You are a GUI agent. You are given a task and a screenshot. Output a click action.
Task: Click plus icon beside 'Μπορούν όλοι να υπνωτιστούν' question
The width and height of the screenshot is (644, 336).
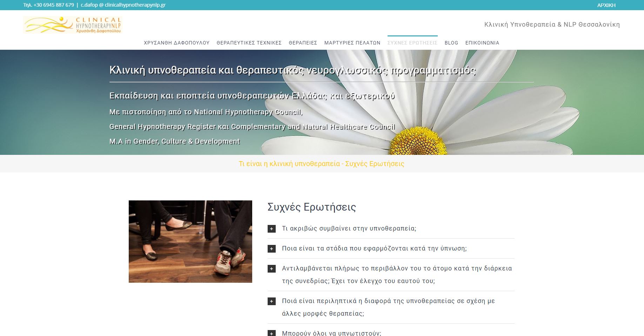271,333
